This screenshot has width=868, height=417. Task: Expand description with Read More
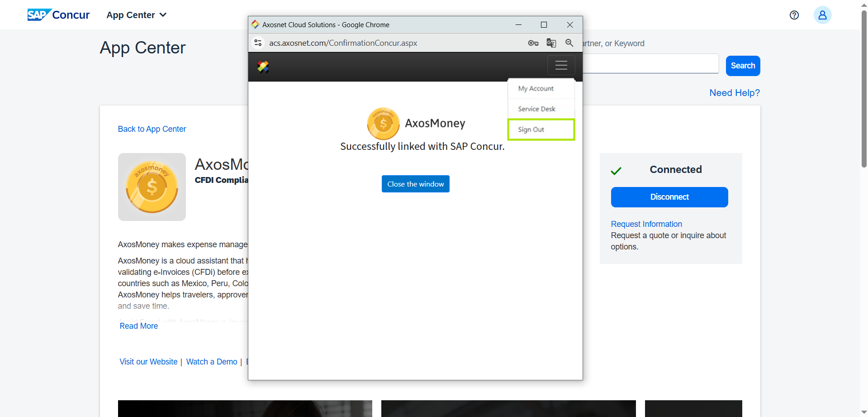tap(139, 326)
